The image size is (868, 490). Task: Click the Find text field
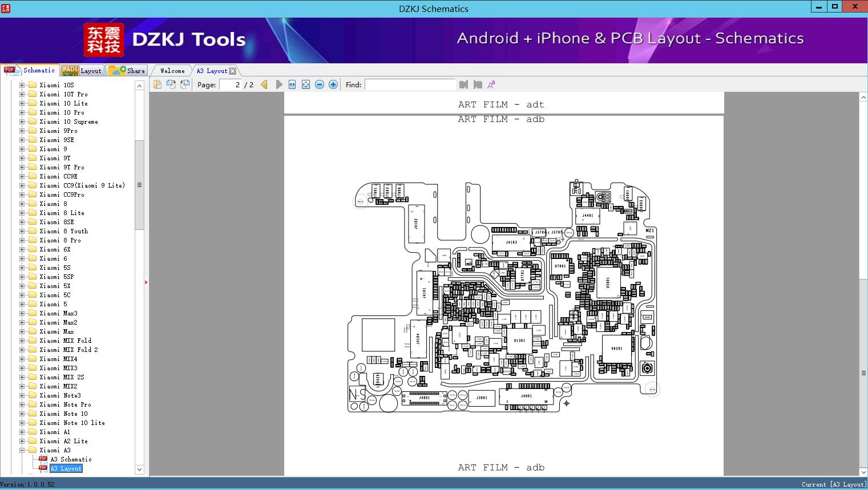coord(410,84)
